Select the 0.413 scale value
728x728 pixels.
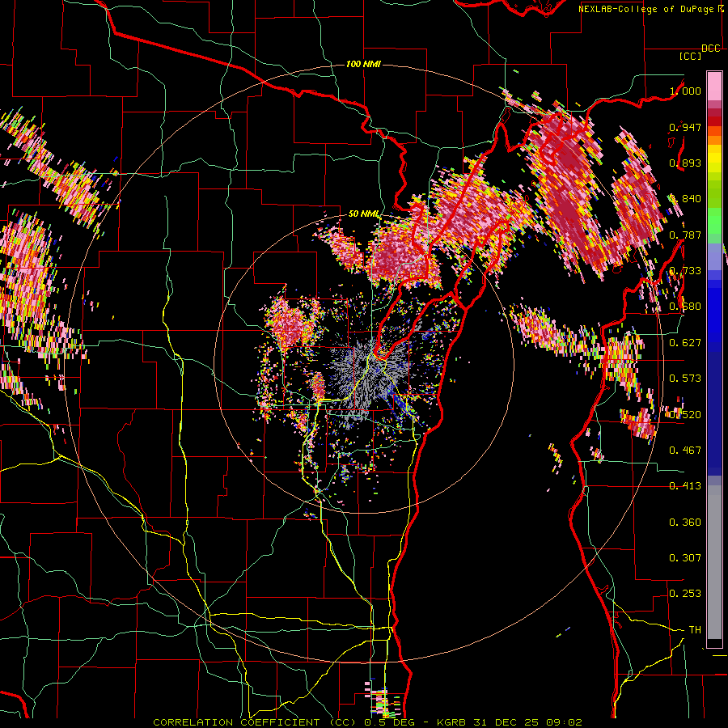(x=685, y=486)
